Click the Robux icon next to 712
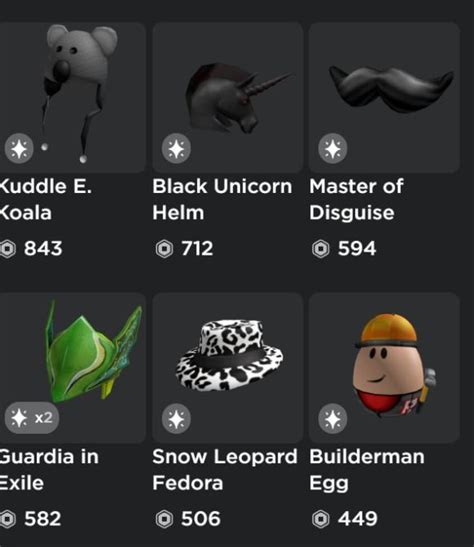The image size is (474, 547). [x=164, y=249]
